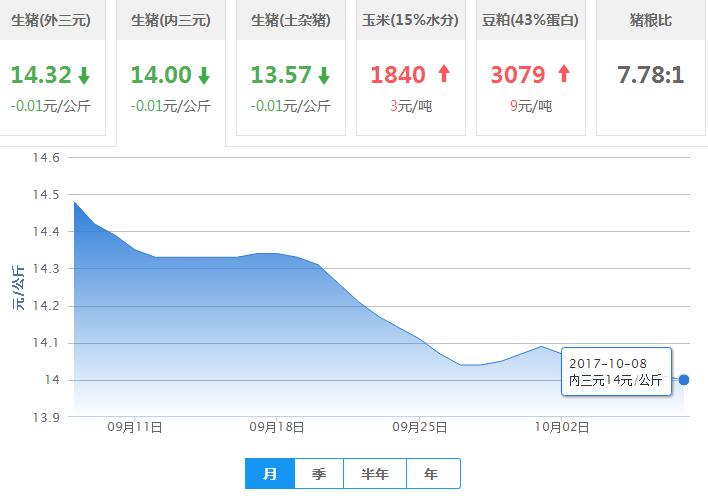Click the green down arrow beside 13.57

[x=323, y=75]
